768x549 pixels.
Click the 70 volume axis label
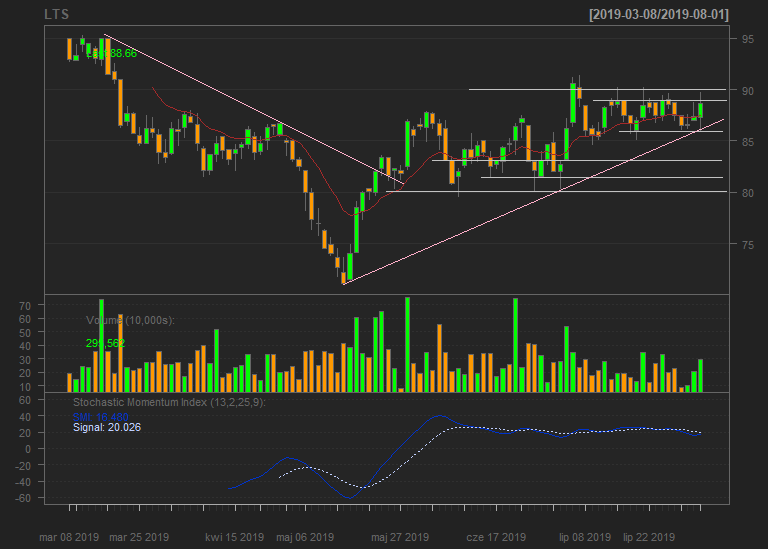coord(25,306)
